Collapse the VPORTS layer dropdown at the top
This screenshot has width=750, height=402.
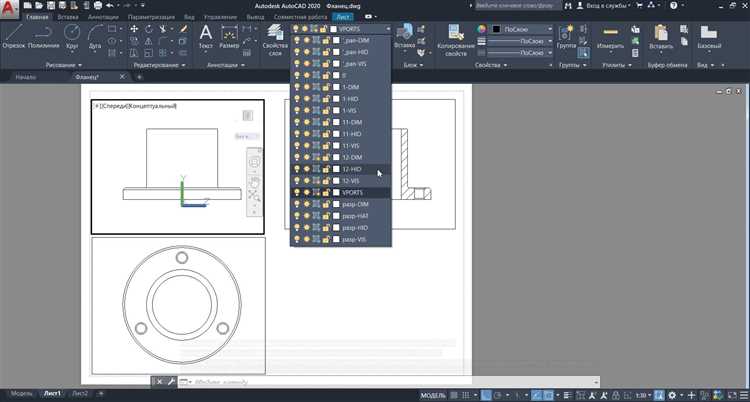tap(387, 29)
